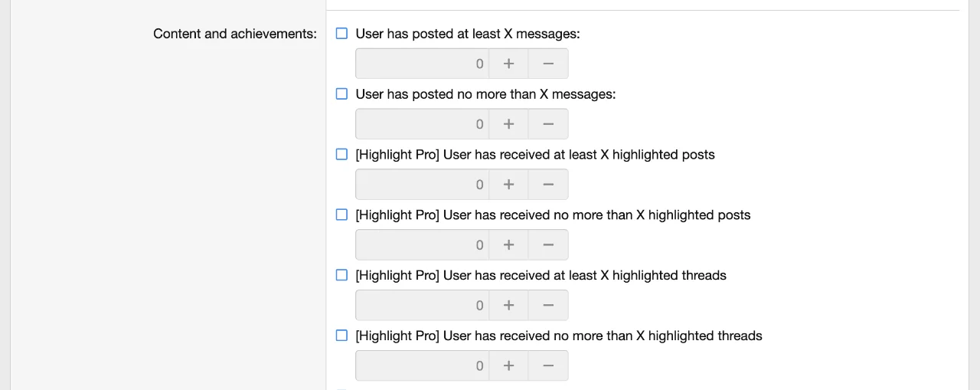Decrease 'no more than X messages' value
The image size is (980, 390).
point(548,124)
